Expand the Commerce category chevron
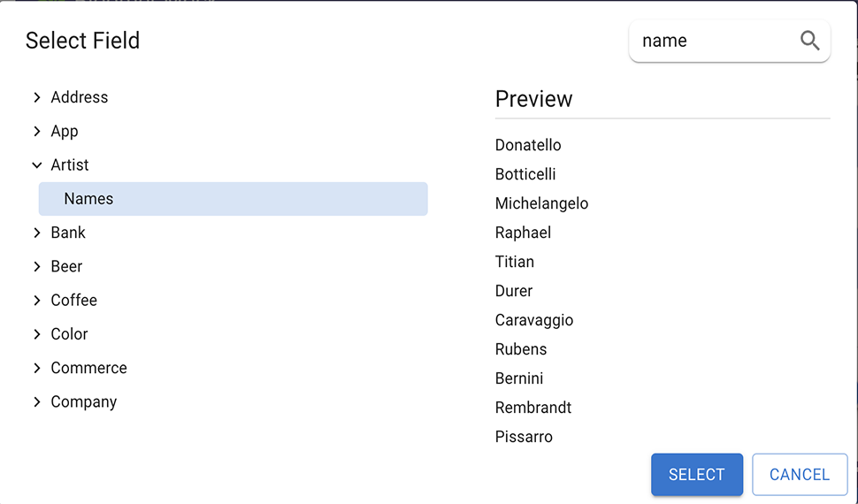Screen dimensions: 858x504 coord(37,368)
